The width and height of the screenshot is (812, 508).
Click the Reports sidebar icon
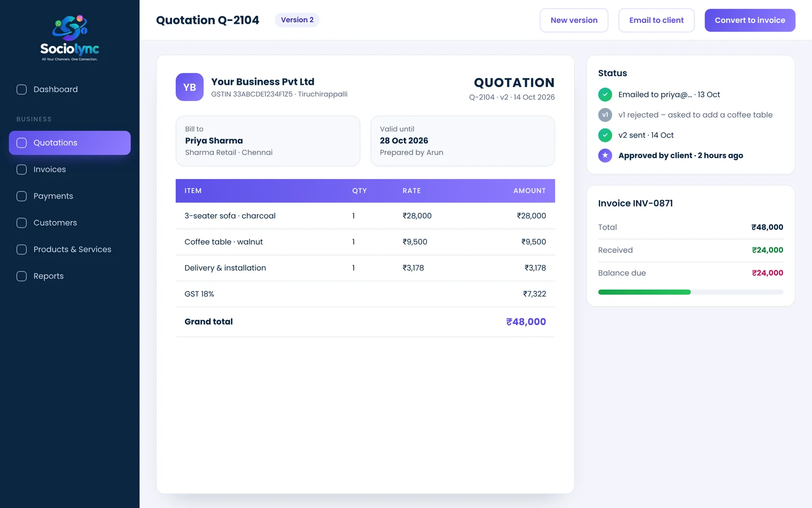(21, 276)
